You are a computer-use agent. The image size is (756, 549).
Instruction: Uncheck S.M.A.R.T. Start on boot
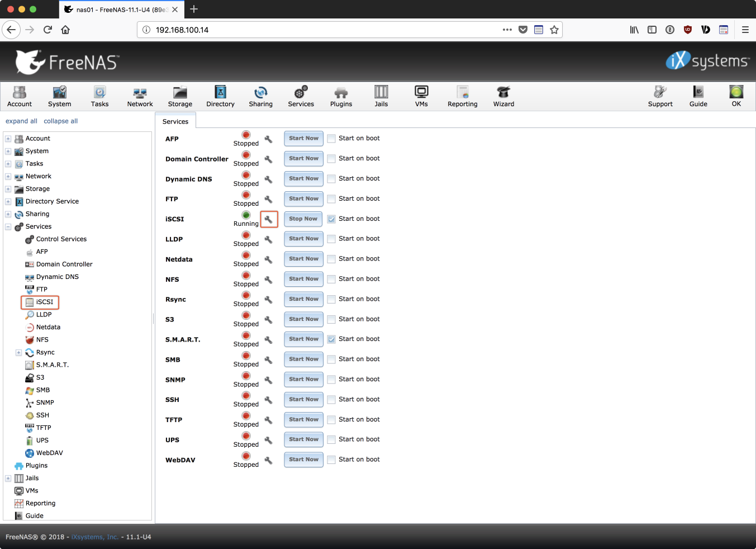(331, 339)
